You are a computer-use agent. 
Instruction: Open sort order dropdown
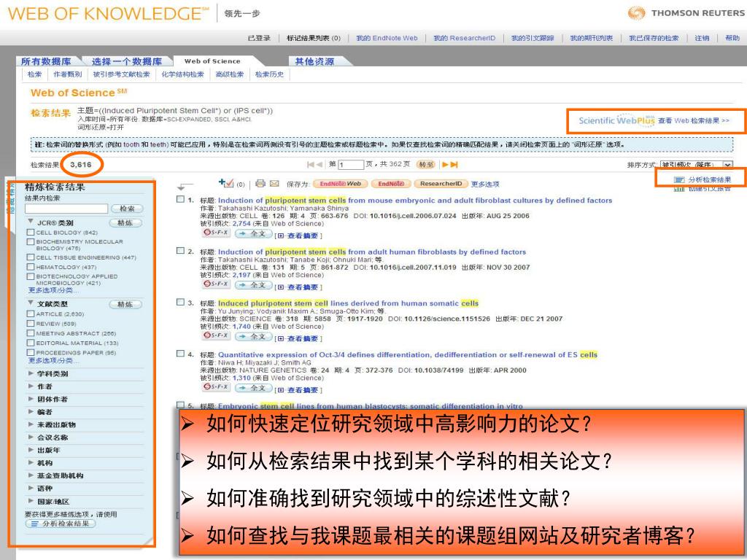point(696,165)
